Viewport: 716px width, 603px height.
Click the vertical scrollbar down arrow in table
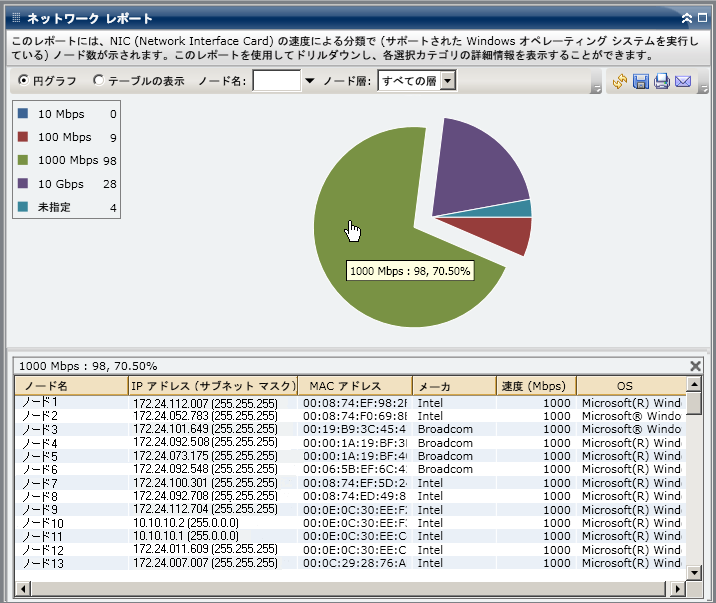(x=694, y=571)
